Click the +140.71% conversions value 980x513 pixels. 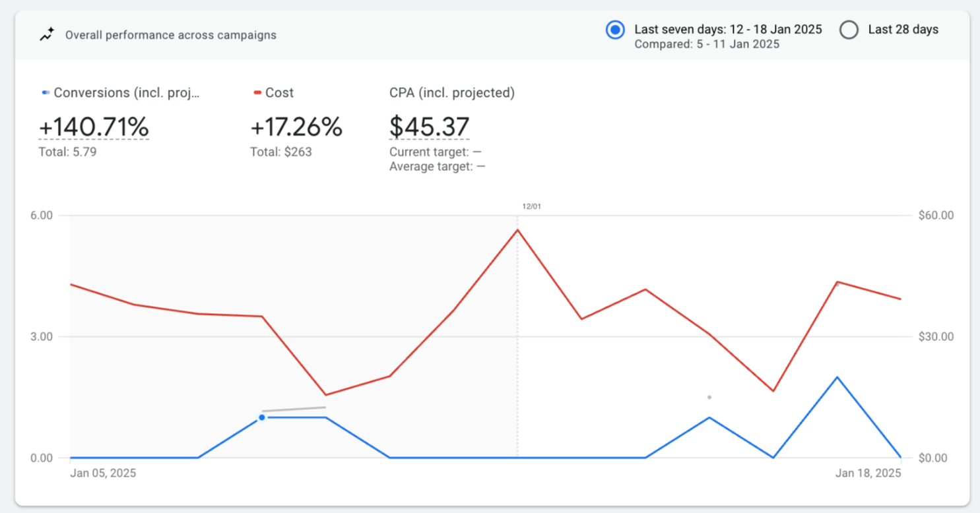click(94, 127)
